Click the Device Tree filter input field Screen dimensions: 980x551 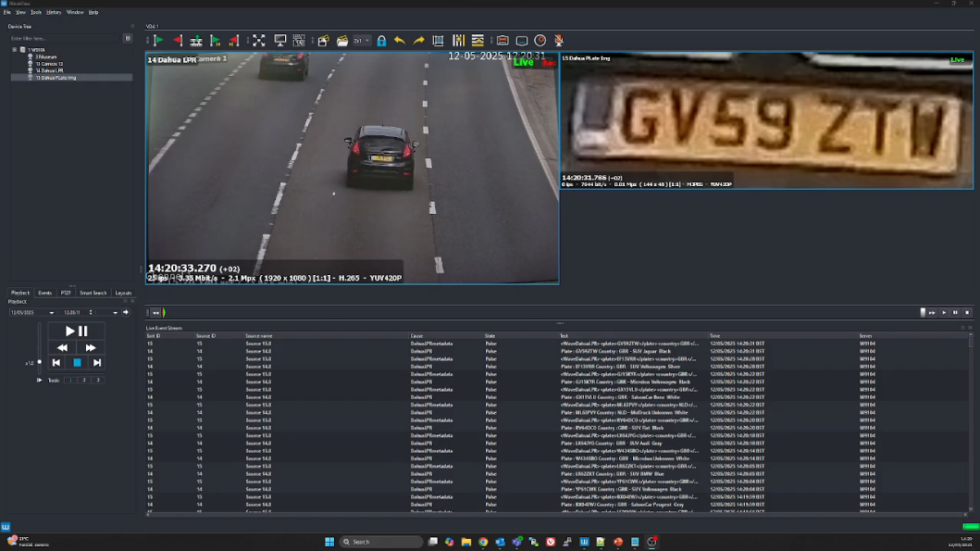pyautogui.click(x=65, y=38)
